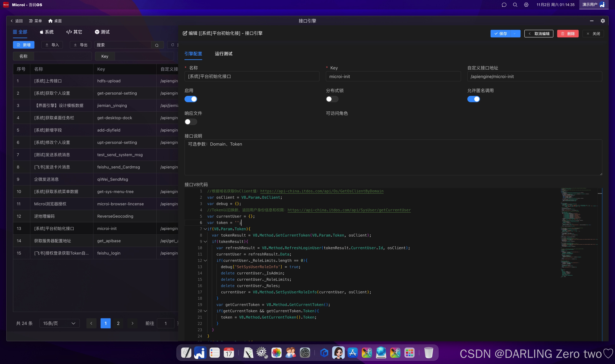Open the window settings gear icon
The height and width of the screenshot is (364, 615).
pyautogui.click(x=603, y=21)
